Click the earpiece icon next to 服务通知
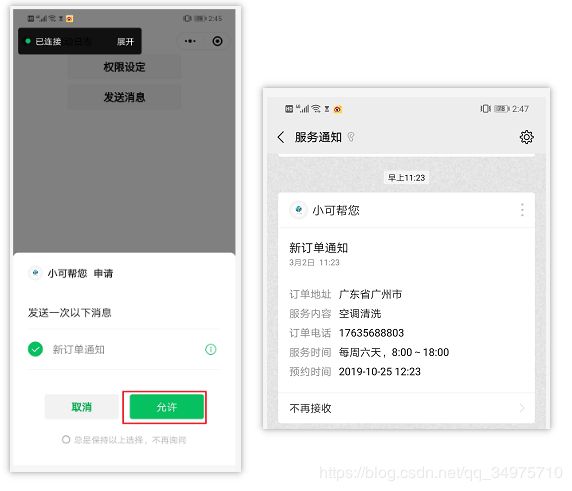572x491 pixels. (x=351, y=137)
